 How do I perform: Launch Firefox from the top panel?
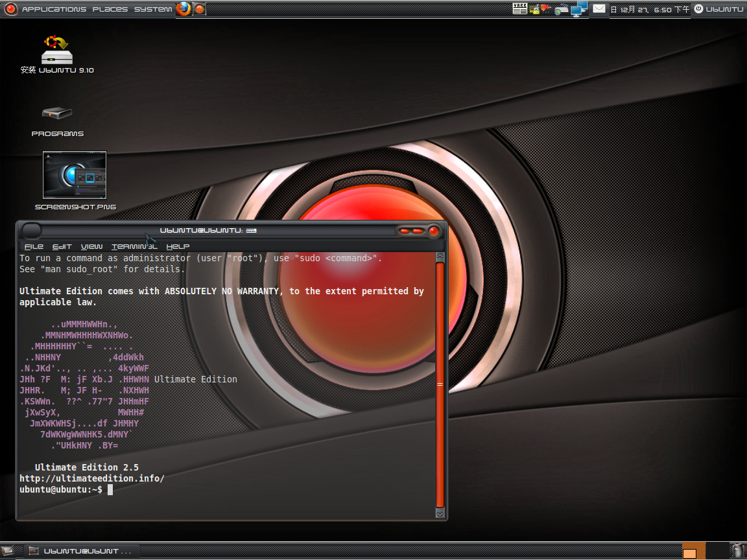pyautogui.click(x=184, y=9)
